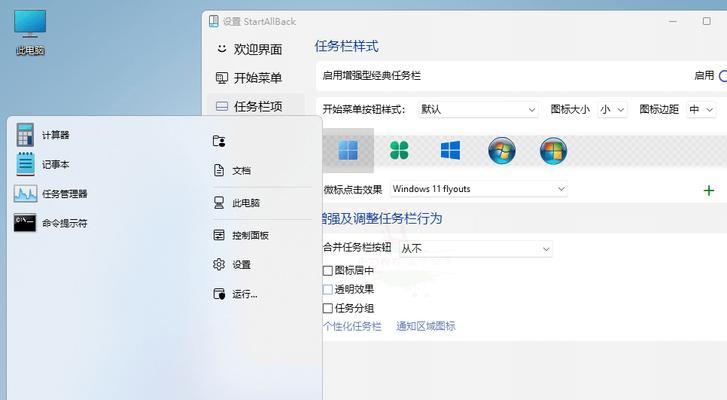727x400 pixels.
Task: Check the 图标居中 checkbox
Action: click(x=327, y=270)
